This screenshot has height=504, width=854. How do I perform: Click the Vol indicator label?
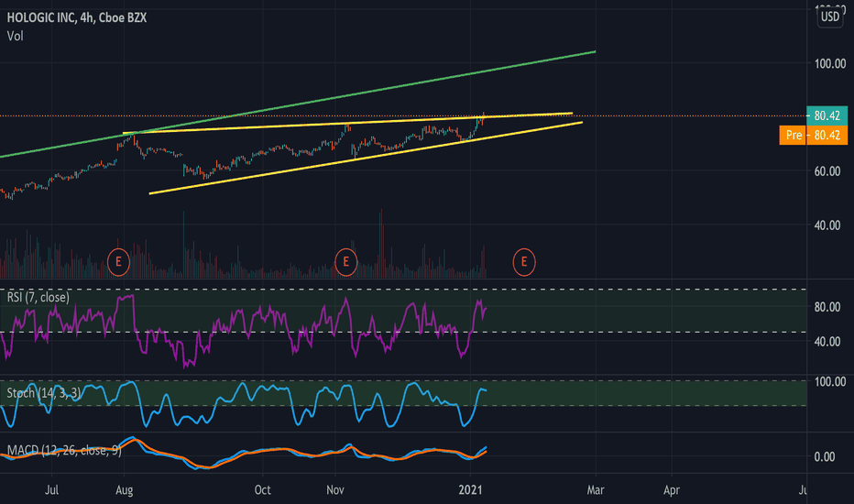pyautogui.click(x=16, y=36)
